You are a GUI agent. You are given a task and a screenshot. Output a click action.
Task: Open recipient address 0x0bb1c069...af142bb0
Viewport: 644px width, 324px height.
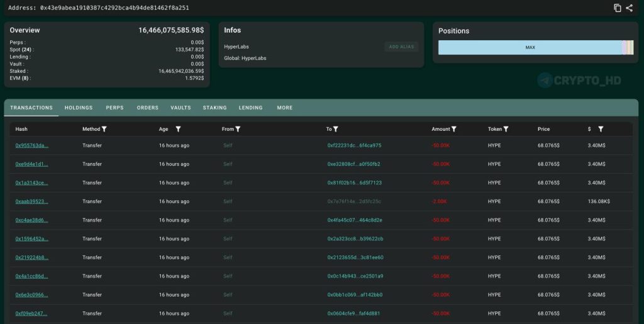(355, 295)
